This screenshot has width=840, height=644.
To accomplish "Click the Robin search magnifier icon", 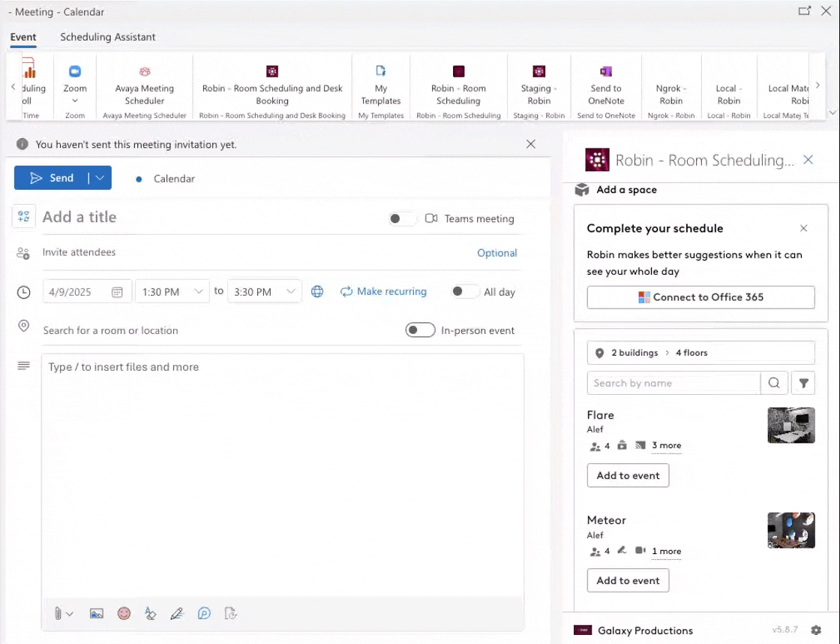I will click(774, 383).
